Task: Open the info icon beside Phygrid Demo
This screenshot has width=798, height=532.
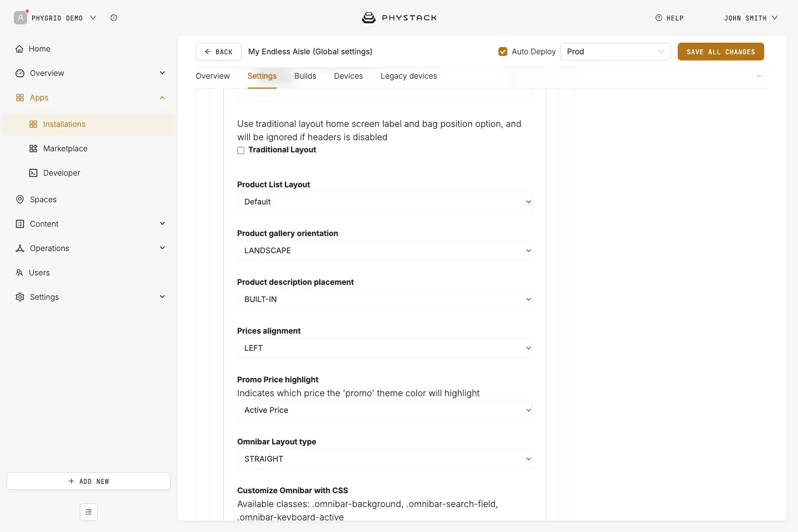Action: point(114,18)
